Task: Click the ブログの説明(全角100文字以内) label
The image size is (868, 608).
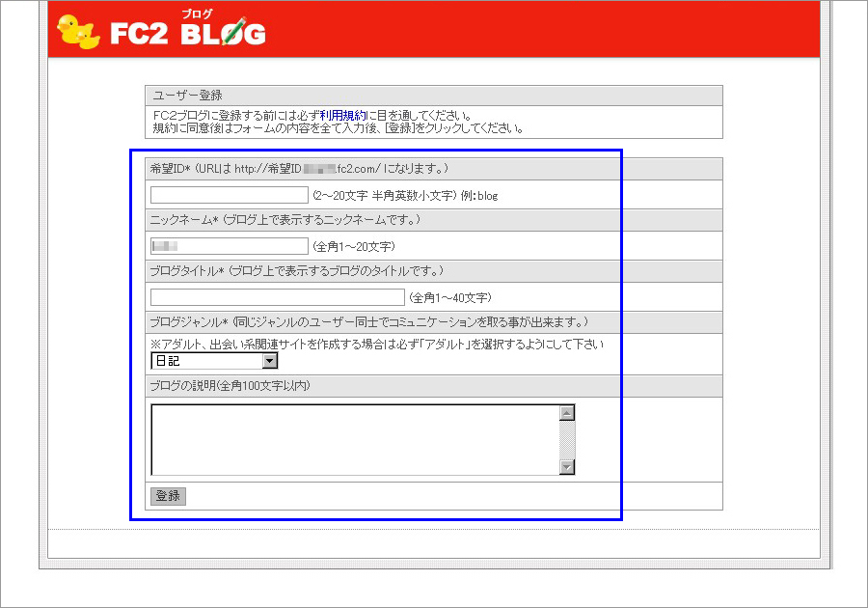Action: pyautogui.click(x=231, y=386)
